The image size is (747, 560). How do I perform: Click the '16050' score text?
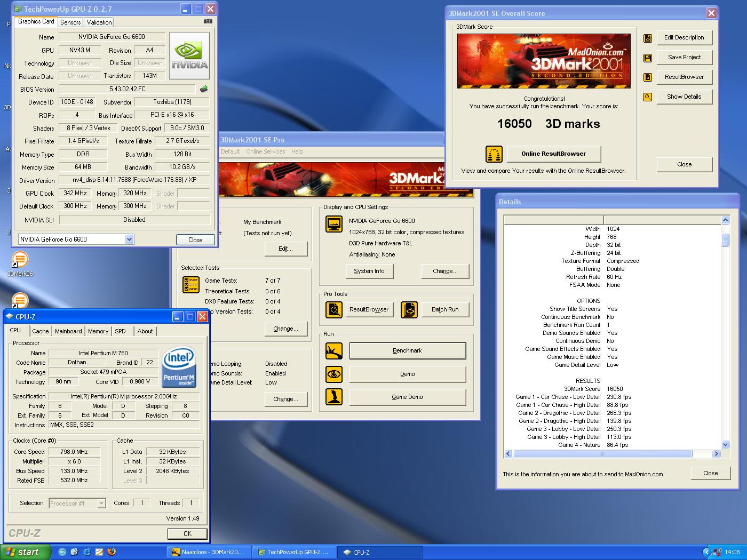514,124
